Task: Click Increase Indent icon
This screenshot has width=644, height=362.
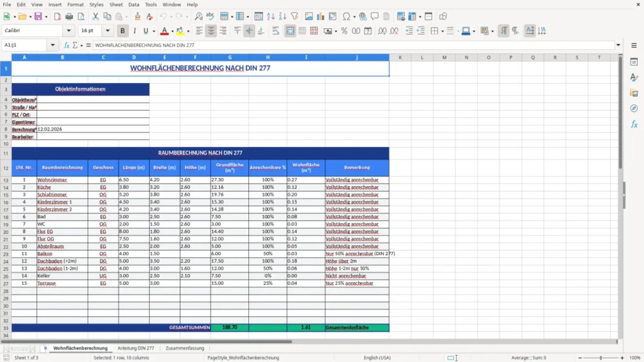Action: click(409, 31)
